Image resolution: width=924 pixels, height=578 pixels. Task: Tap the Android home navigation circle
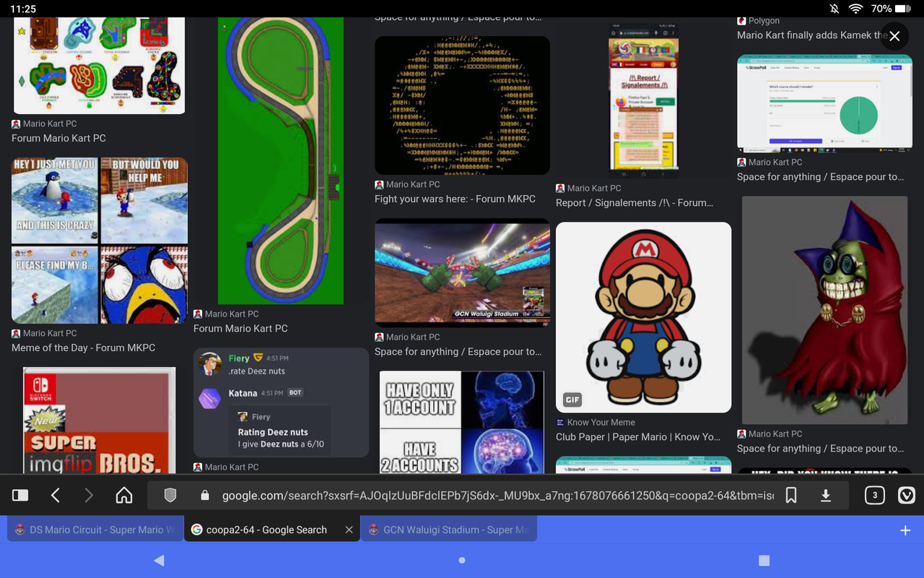click(x=462, y=561)
